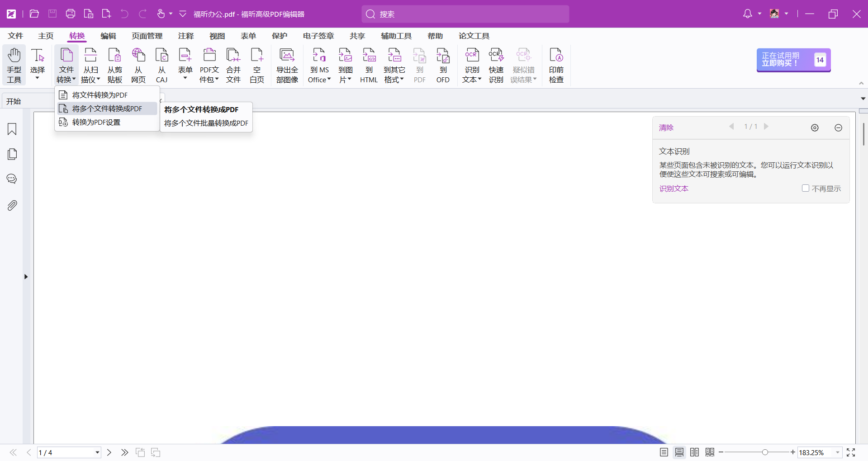Click Export All Images (导出全部图像)
Viewport: 868px width, 461px height.
(x=287, y=66)
